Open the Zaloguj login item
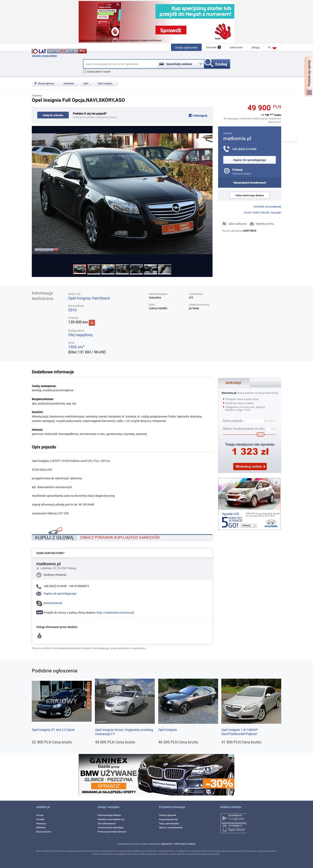 (255, 47)
